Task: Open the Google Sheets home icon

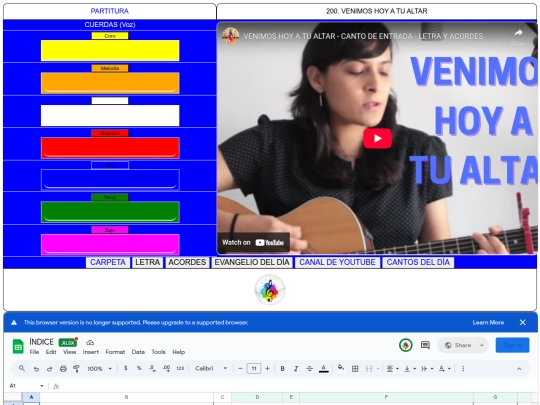Action: 18,346
